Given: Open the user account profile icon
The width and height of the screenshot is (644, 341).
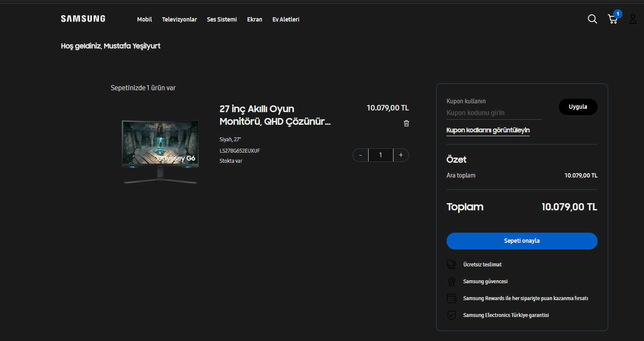Looking at the screenshot, I should pyautogui.click(x=633, y=19).
